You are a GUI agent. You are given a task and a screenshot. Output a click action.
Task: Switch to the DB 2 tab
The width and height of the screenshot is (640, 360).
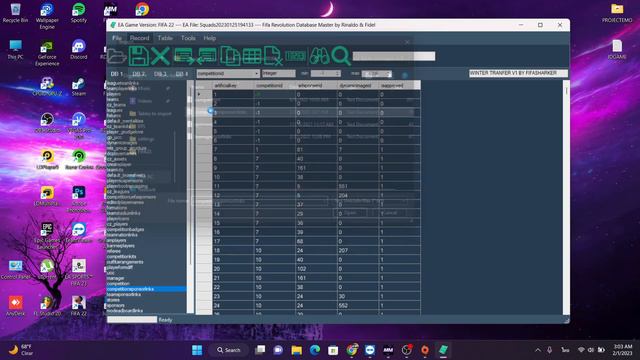139,74
